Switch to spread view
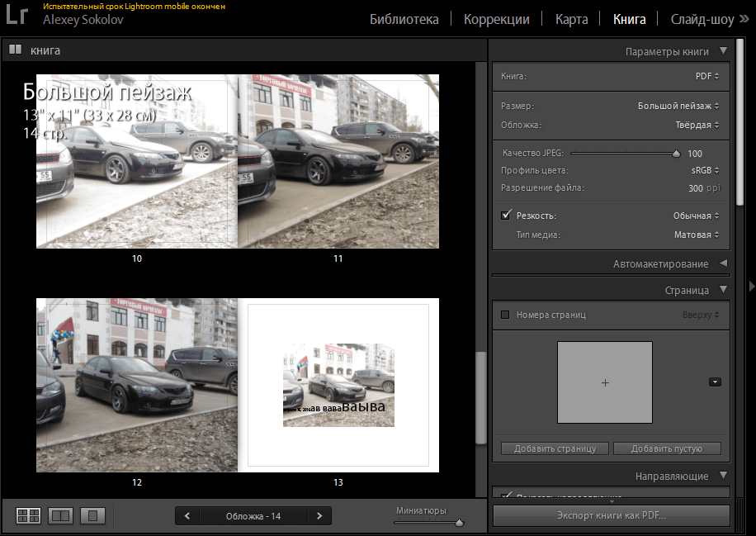This screenshot has width=756, height=536. coord(61,515)
